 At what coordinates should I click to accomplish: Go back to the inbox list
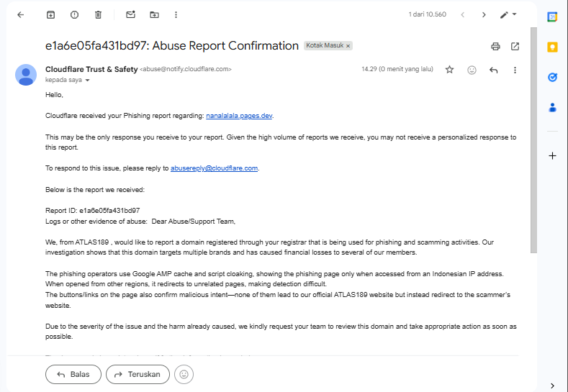(x=20, y=14)
